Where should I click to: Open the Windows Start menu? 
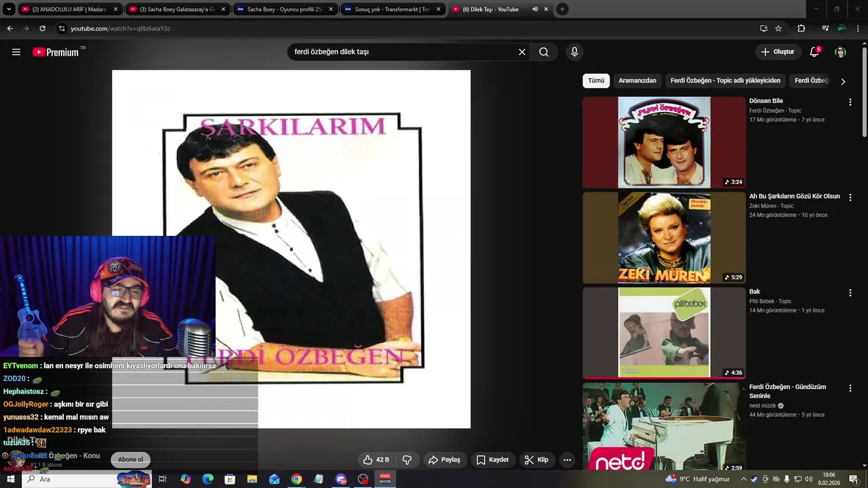point(10,479)
